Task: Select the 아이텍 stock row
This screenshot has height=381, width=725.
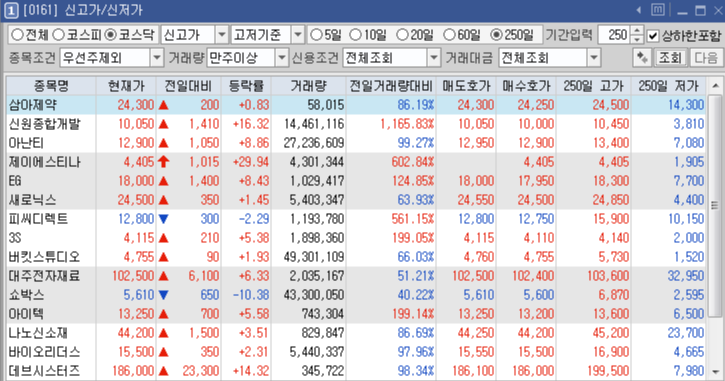Action: click(356, 313)
